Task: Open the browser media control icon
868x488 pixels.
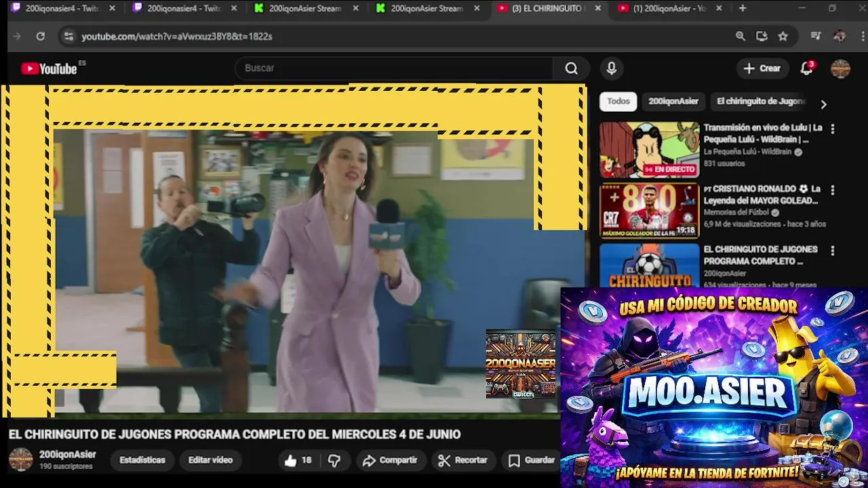Action: [816, 36]
